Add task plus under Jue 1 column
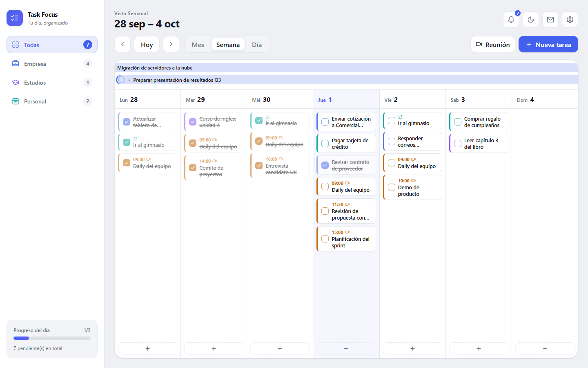 [346, 348]
